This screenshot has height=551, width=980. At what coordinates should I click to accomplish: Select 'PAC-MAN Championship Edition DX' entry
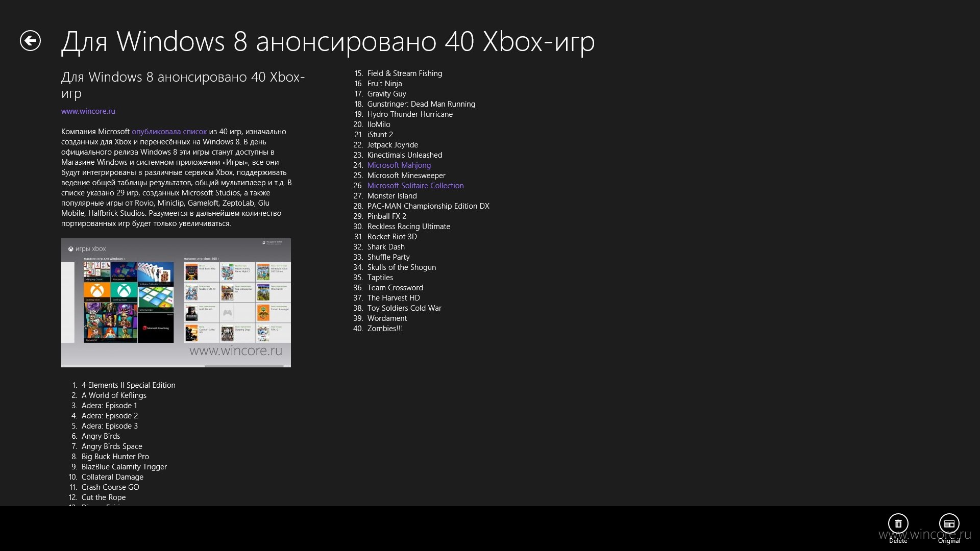point(428,206)
